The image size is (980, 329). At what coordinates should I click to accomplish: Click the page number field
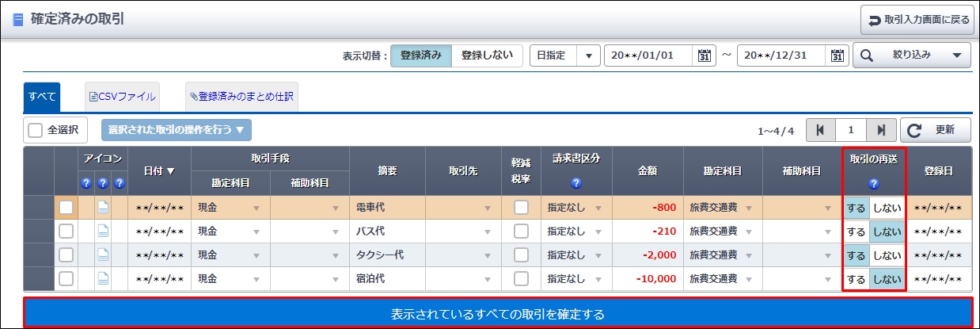click(x=850, y=130)
